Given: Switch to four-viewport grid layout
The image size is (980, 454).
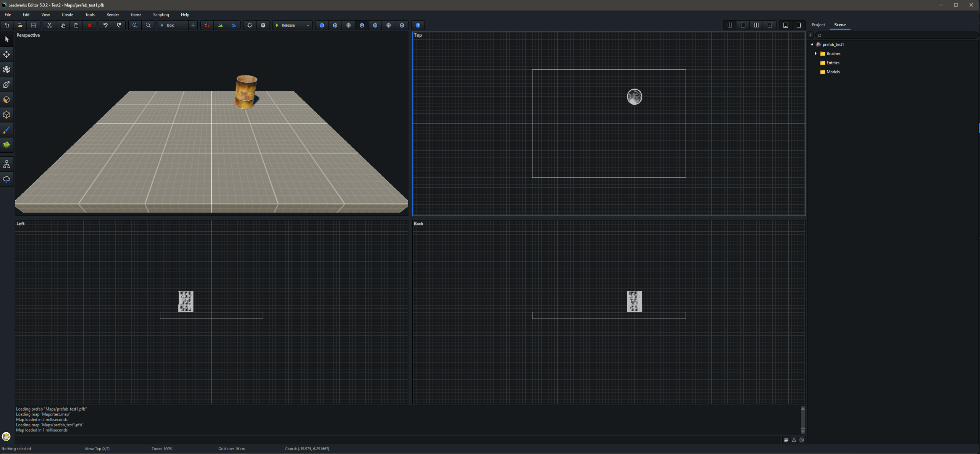Looking at the screenshot, I should click(730, 25).
